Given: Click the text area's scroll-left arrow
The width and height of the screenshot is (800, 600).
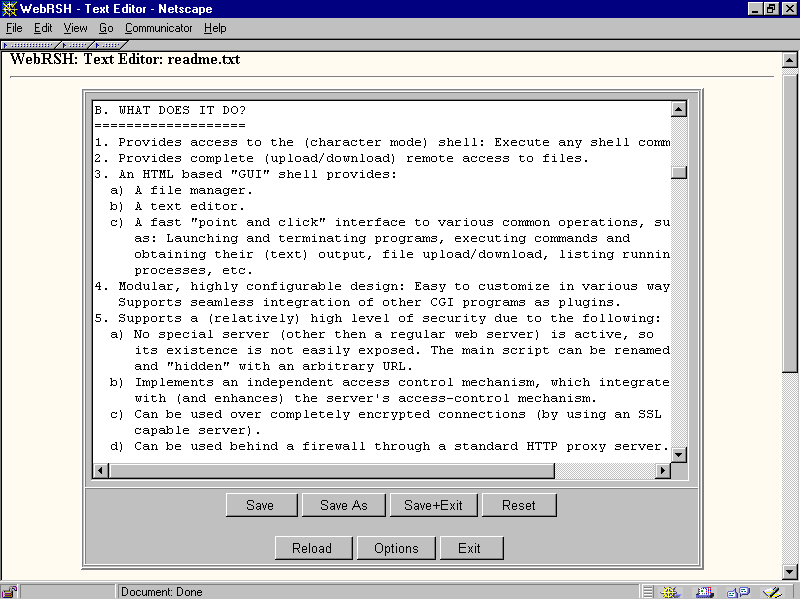Looking at the screenshot, I should (x=101, y=470).
